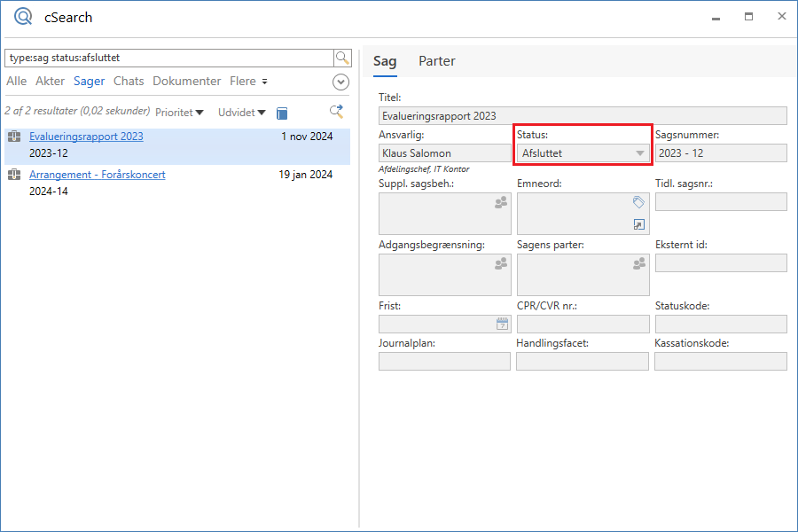This screenshot has height=532, width=798.
Task: Click the case icon beside Arrangement - Forårskoncert
Action: point(14,175)
